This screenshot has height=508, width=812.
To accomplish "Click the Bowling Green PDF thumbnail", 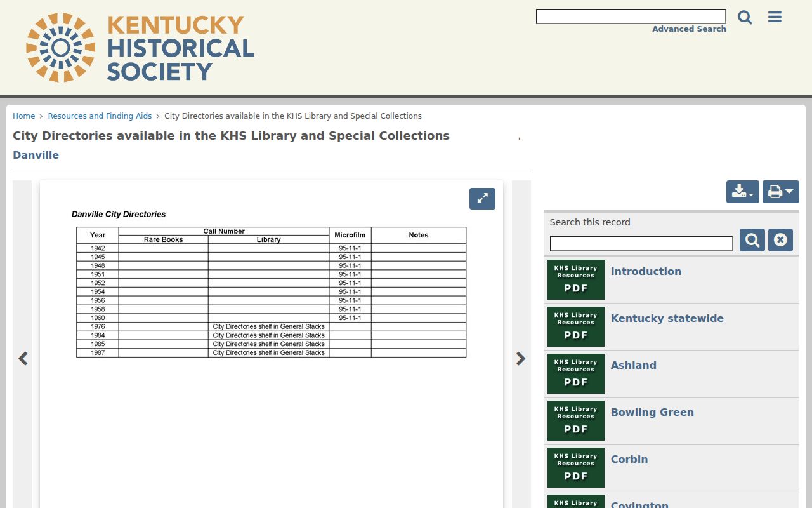I will [576, 420].
